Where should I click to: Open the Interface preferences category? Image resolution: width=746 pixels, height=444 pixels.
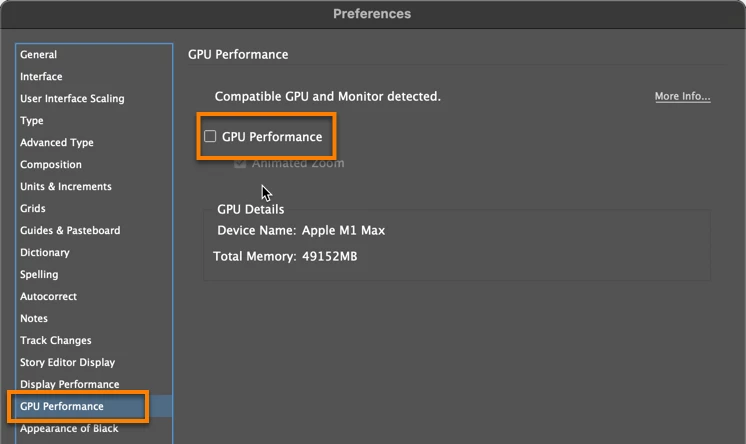click(41, 77)
